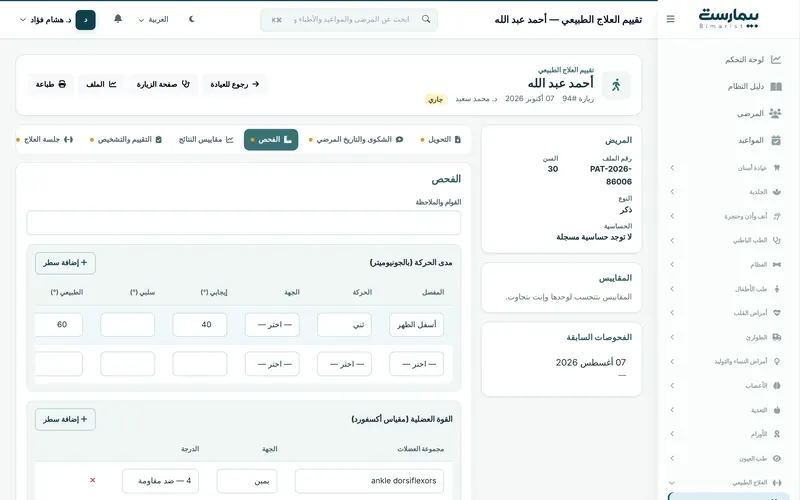Open the الدرجة dropdown showing 4 — ضد مقاومة

click(x=160, y=481)
